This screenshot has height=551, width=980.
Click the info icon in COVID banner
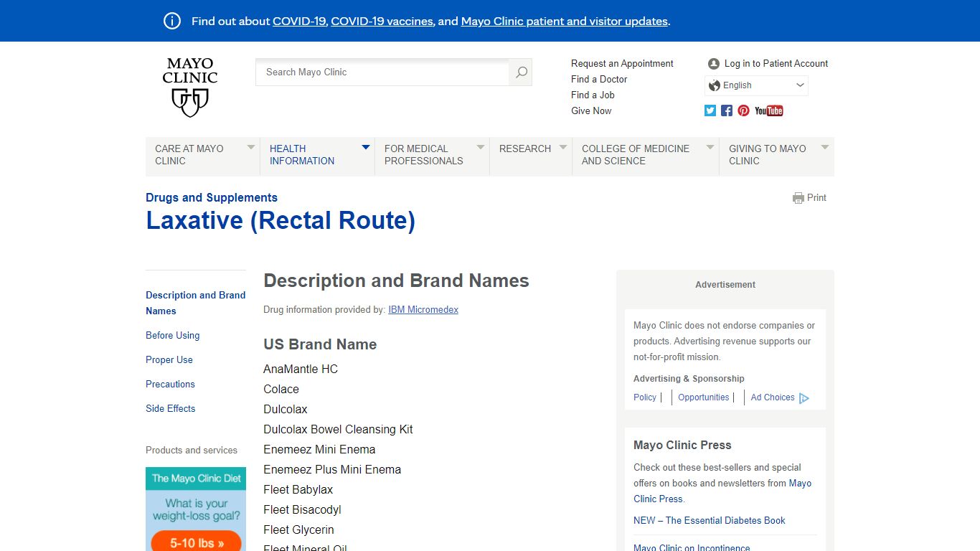point(172,21)
